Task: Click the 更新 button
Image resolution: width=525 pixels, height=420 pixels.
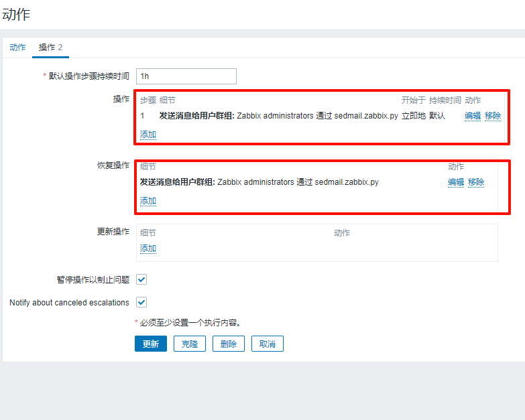Action: (x=151, y=344)
